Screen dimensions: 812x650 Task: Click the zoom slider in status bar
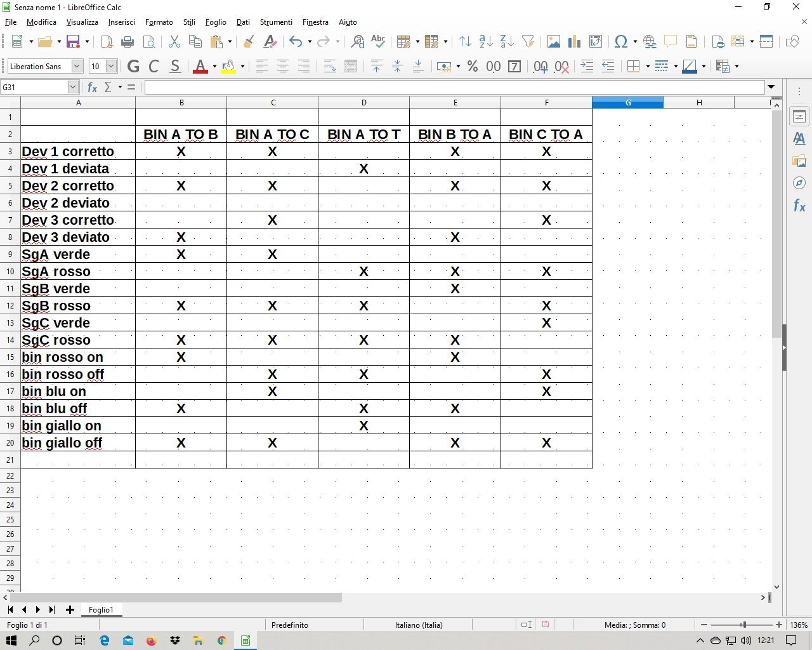click(743, 625)
